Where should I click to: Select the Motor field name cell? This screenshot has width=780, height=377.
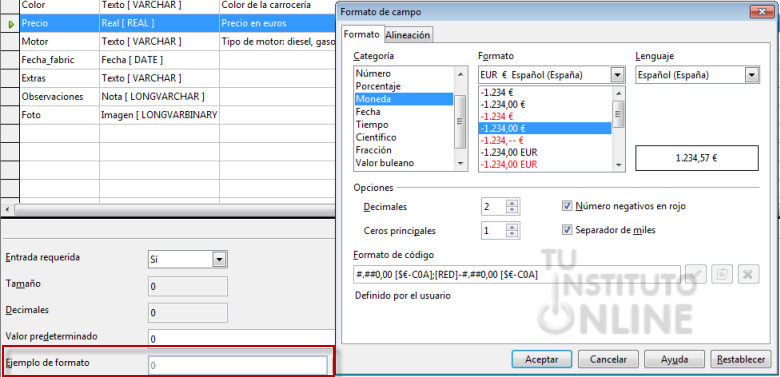click(59, 41)
